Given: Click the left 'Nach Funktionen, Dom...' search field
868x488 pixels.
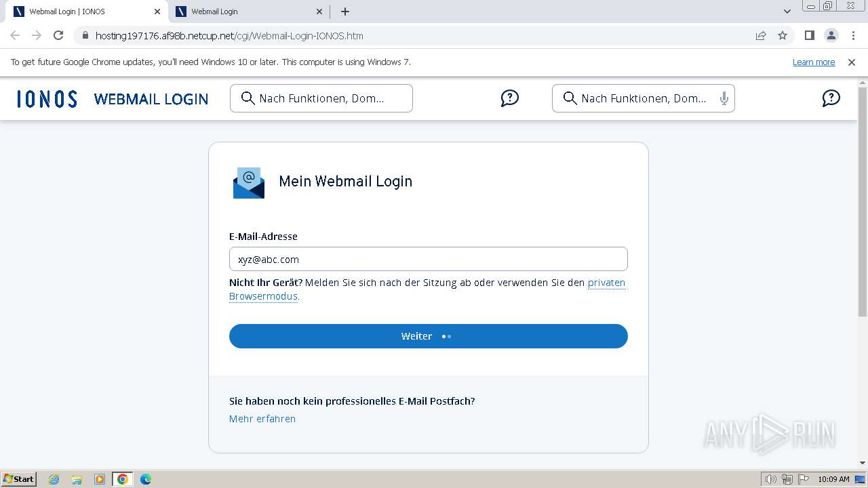Looking at the screenshot, I should point(321,98).
